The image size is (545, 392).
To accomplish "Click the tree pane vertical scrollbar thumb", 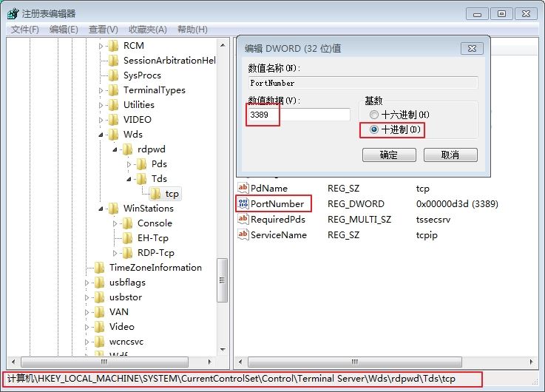I will coord(222,280).
